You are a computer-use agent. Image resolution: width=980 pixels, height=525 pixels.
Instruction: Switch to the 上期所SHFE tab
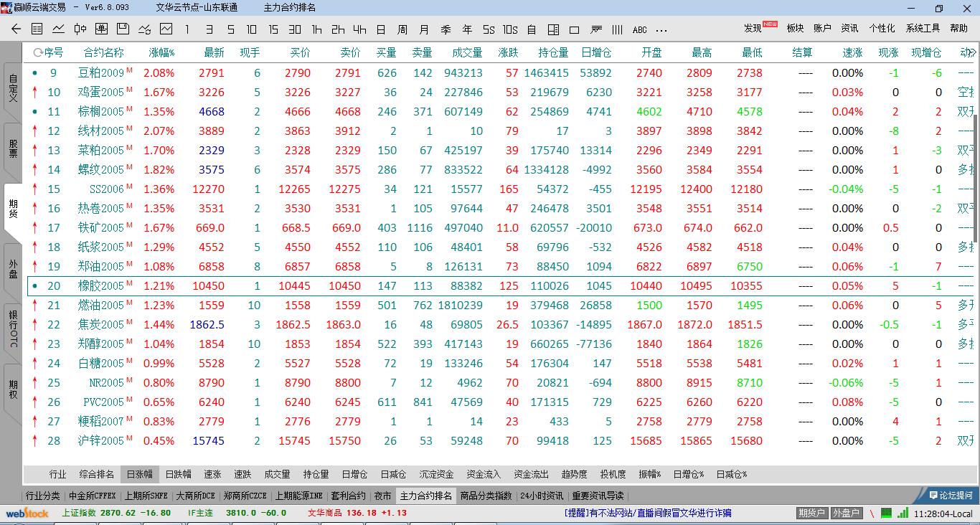pyautogui.click(x=146, y=496)
